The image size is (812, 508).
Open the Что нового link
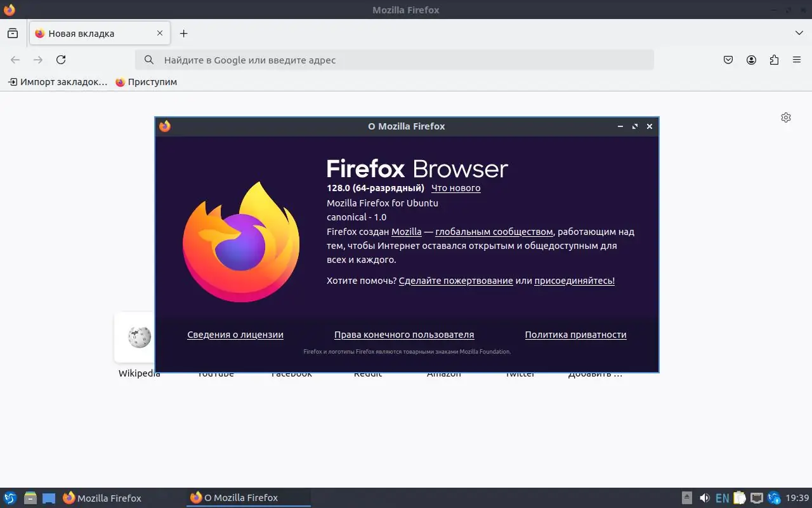[x=455, y=188]
